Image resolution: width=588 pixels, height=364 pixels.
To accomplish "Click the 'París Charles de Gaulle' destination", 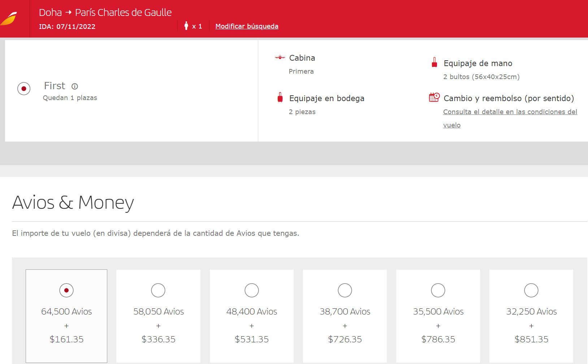I will 124,13.
